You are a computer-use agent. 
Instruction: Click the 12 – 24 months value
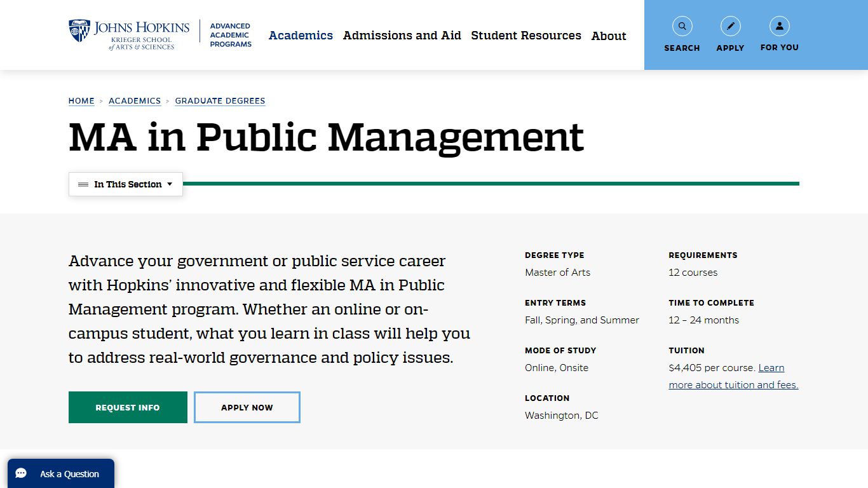click(x=703, y=320)
